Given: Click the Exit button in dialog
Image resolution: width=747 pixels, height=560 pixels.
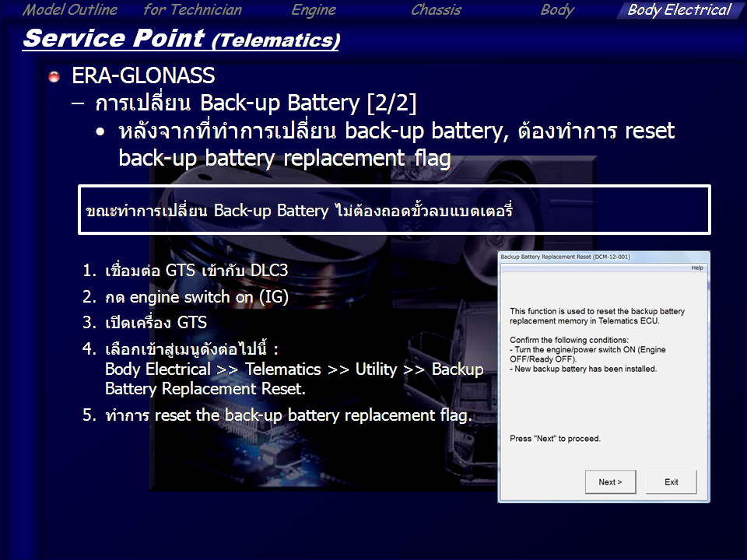Looking at the screenshot, I should pyautogui.click(x=672, y=482).
